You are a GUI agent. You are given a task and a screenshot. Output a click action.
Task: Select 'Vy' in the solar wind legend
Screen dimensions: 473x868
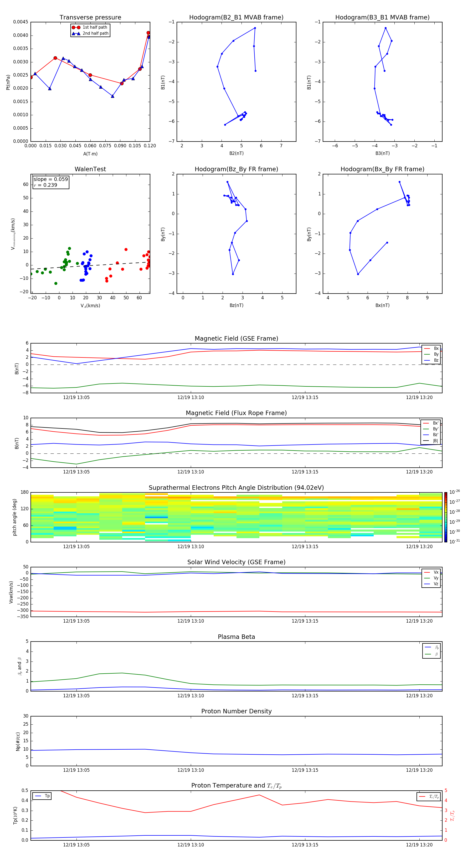(x=431, y=578)
